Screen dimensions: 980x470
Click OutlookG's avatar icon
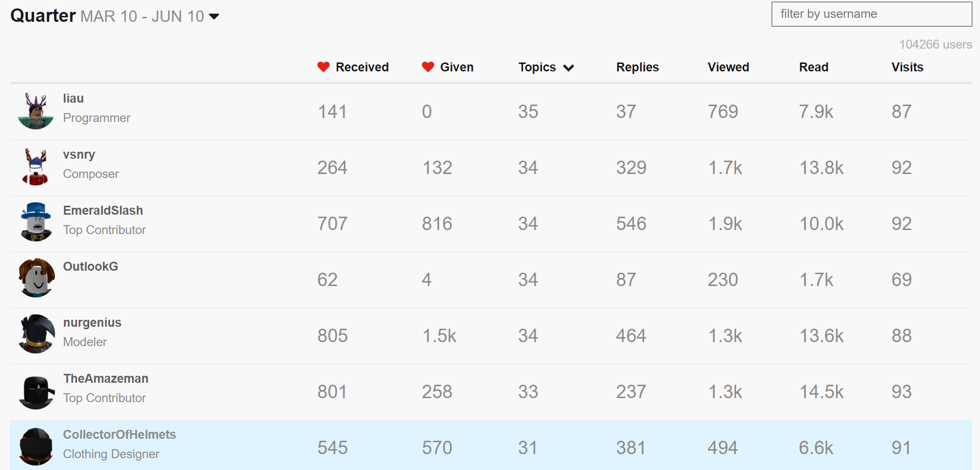pyautogui.click(x=36, y=279)
